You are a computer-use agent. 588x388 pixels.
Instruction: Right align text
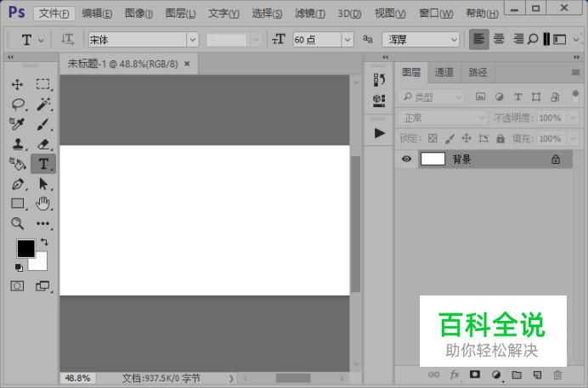(x=518, y=39)
